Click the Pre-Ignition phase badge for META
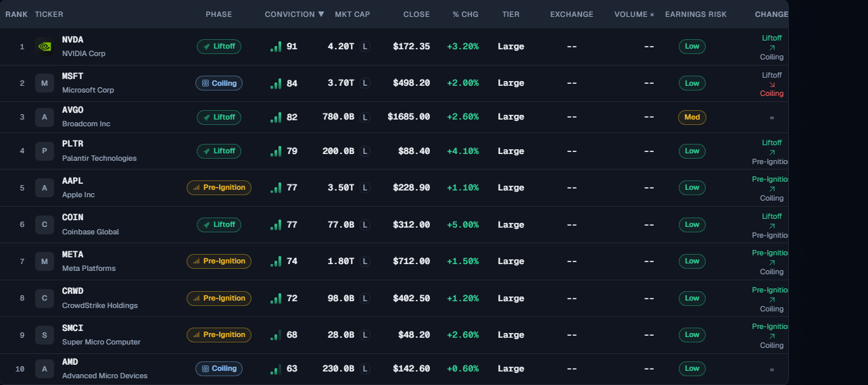The width and height of the screenshot is (868, 385). 219,261
